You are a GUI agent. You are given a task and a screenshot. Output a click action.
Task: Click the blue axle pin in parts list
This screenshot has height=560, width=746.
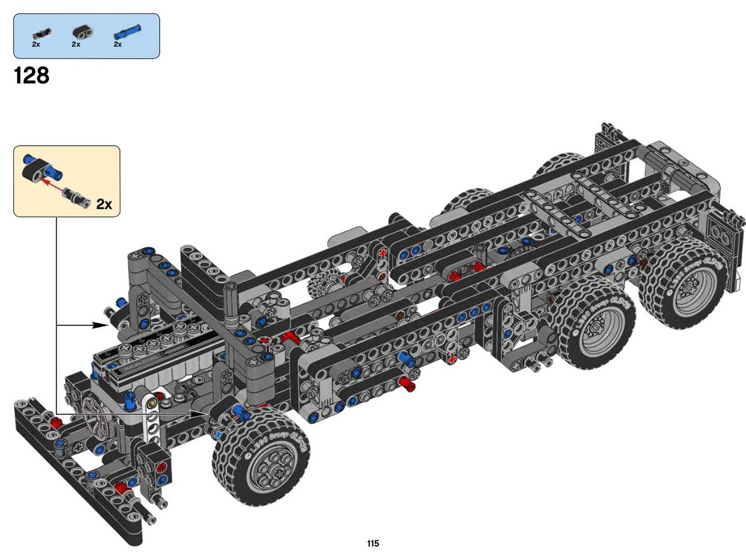coord(126,31)
